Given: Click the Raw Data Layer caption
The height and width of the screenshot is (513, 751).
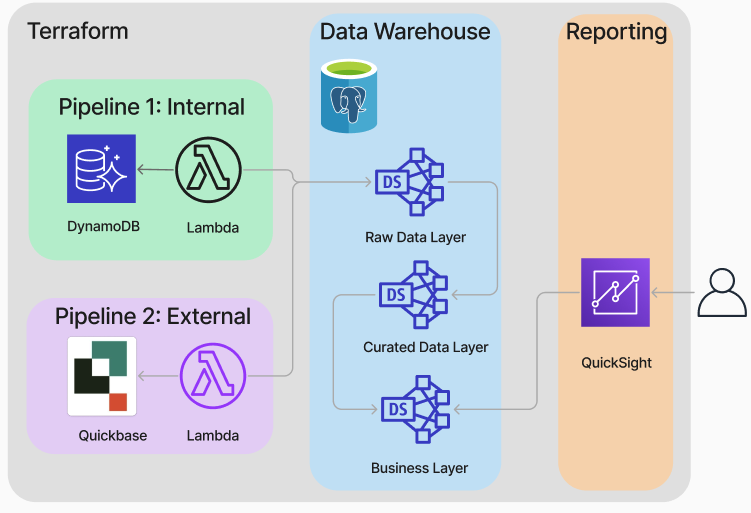Looking at the screenshot, I should (x=415, y=238).
